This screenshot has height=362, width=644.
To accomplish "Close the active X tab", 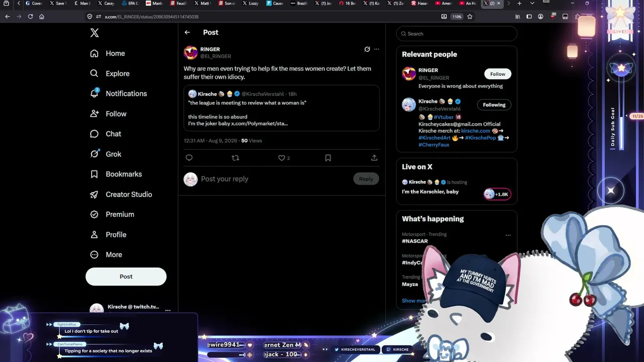I will [499, 4].
